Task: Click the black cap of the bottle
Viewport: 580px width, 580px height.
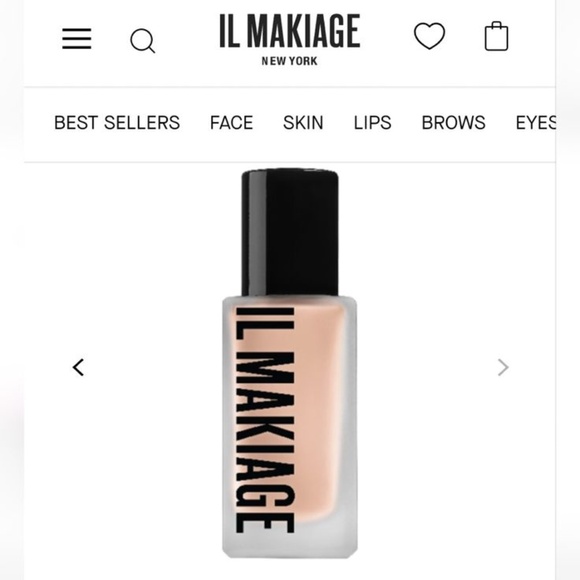Action: (x=290, y=232)
